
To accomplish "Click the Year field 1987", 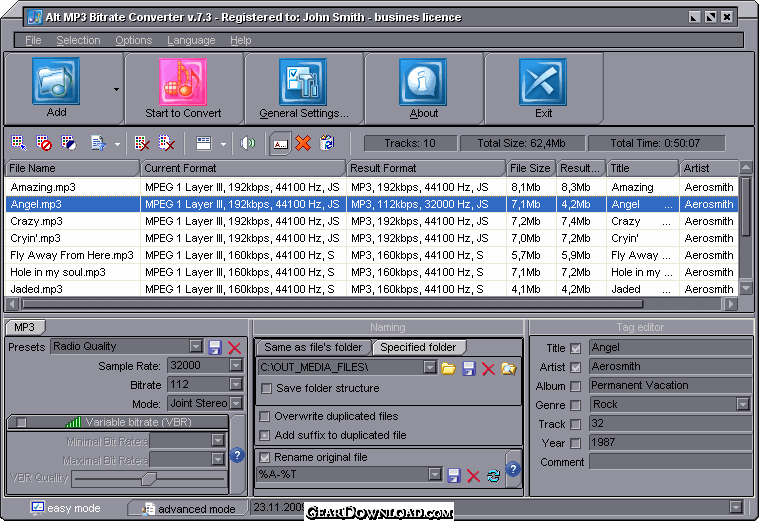I will 670,442.
